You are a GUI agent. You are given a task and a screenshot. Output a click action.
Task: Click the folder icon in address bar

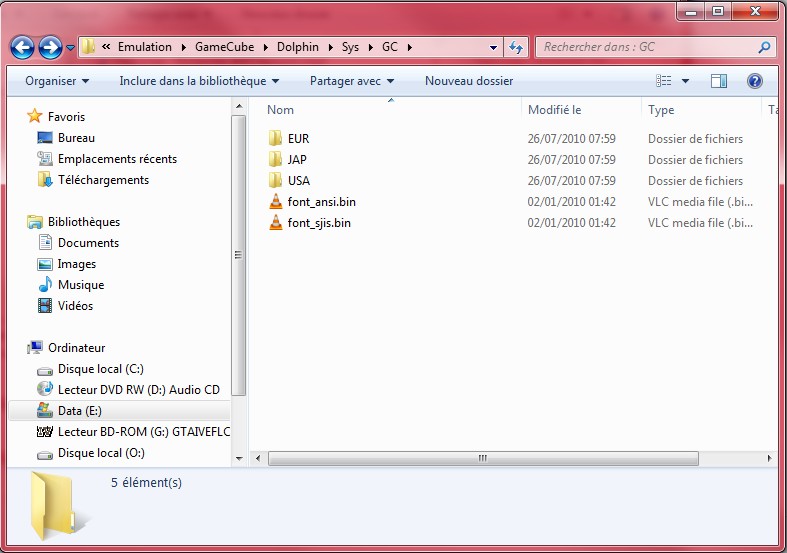(88, 47)
